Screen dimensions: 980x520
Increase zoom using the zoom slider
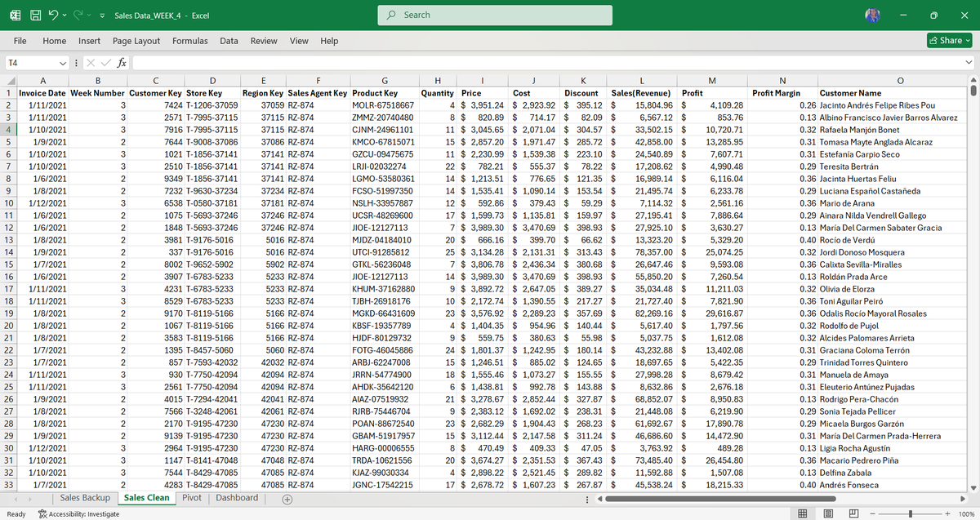pyautogui.click(x=947, y=513)
